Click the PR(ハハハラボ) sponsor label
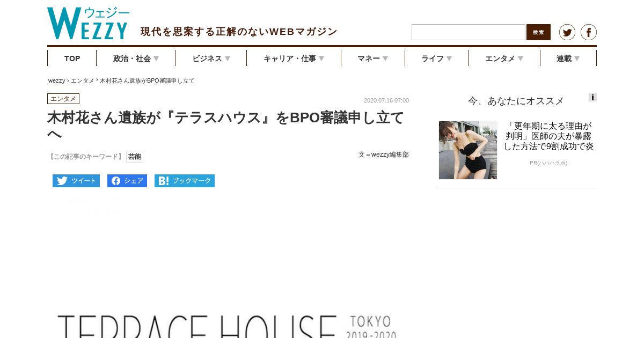644x338 pixels. (548, 163)
